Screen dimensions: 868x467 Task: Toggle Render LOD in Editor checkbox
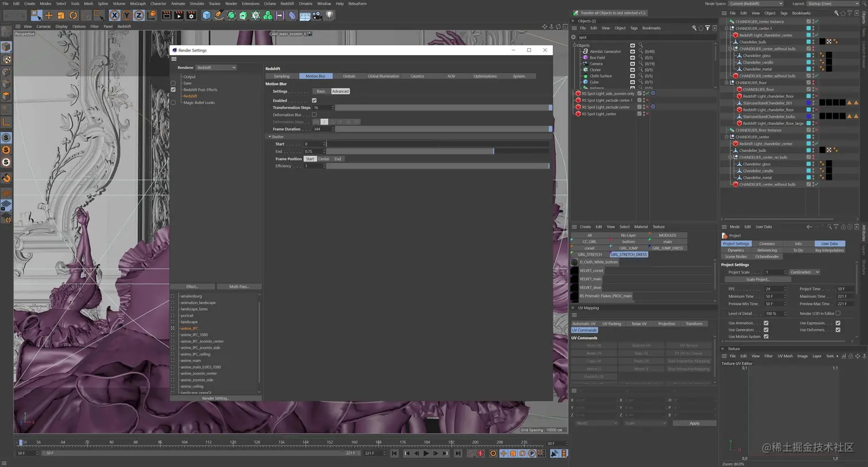coord(838,314)
